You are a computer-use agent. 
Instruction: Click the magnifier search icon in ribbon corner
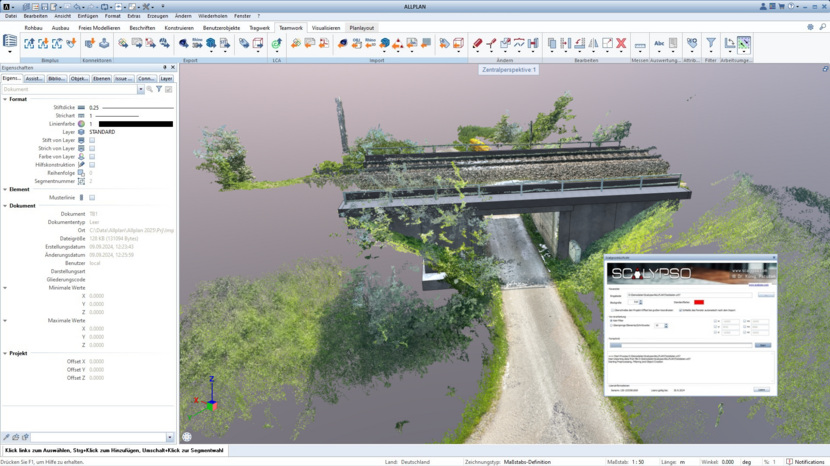[x=810, y=28]
